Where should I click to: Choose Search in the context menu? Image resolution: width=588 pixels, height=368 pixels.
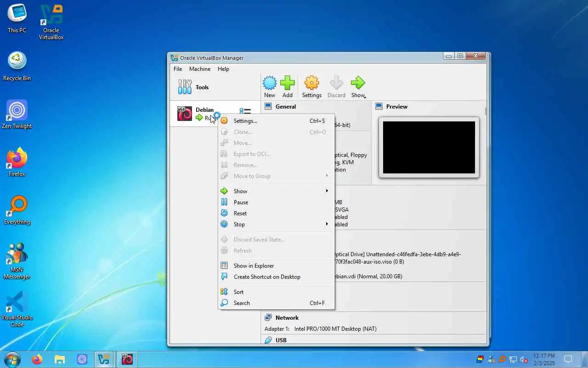[276, 303]
